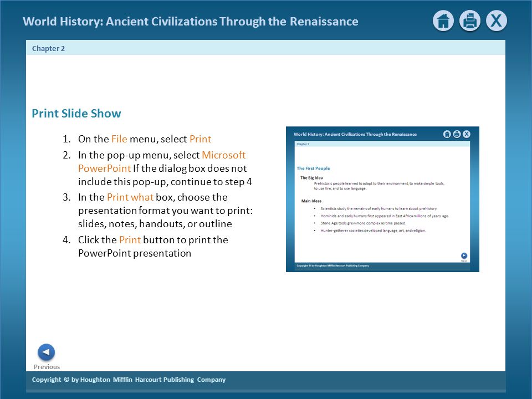Click the Houghton Mifflin copyright footer
The image size is (532, 399).
coord(129,379)
